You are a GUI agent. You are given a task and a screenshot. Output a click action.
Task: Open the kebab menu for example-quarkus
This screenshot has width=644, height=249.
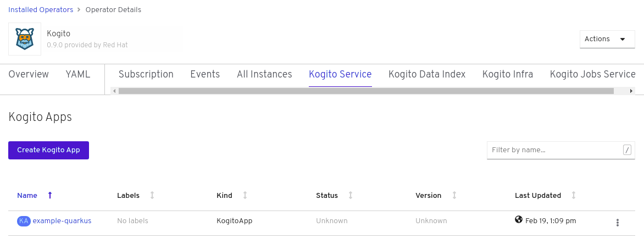pos(617,223)
